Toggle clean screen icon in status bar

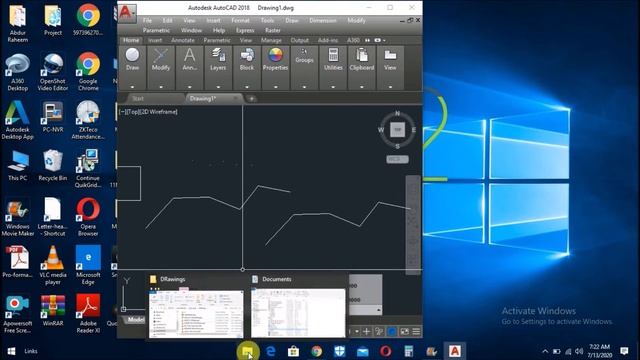[x=404, y=331]
